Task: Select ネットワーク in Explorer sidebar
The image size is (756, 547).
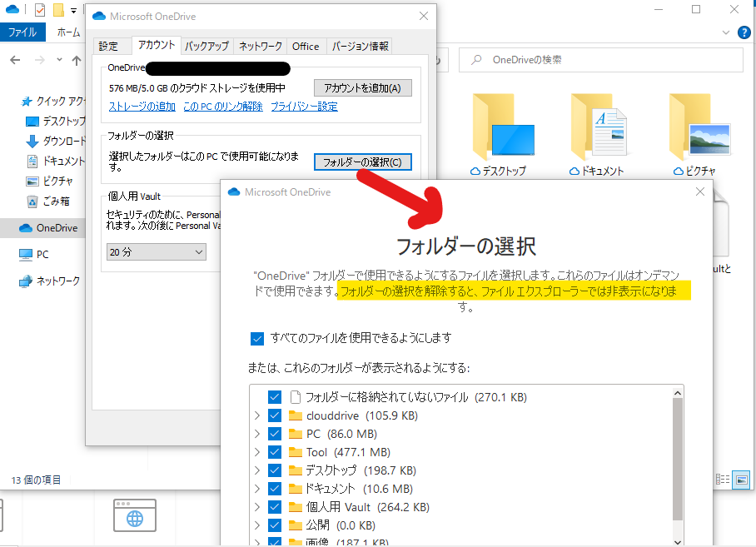Action: [49, 281]
